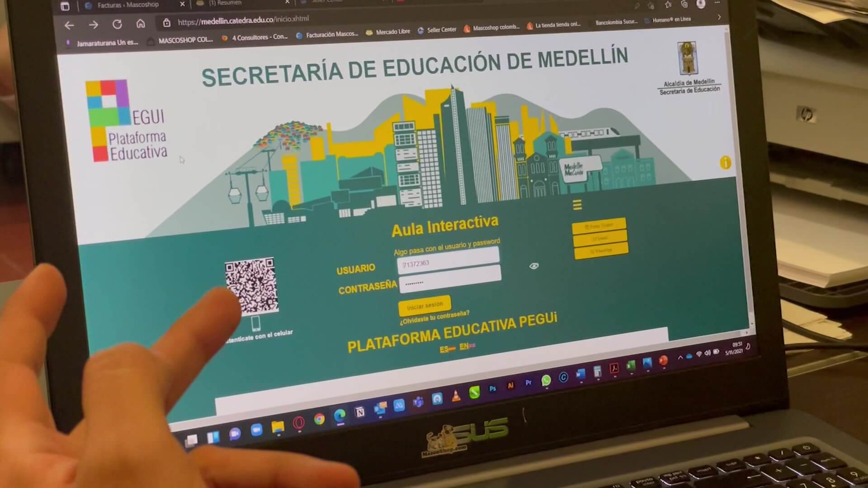Click Iniciar sesión button

(424, 305)
